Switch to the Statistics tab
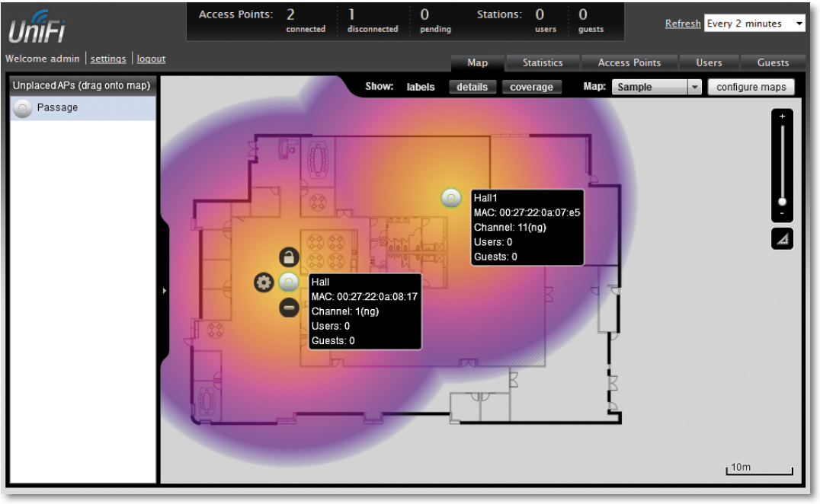Screen dimensions: 820x504 [x=543, y=62]
